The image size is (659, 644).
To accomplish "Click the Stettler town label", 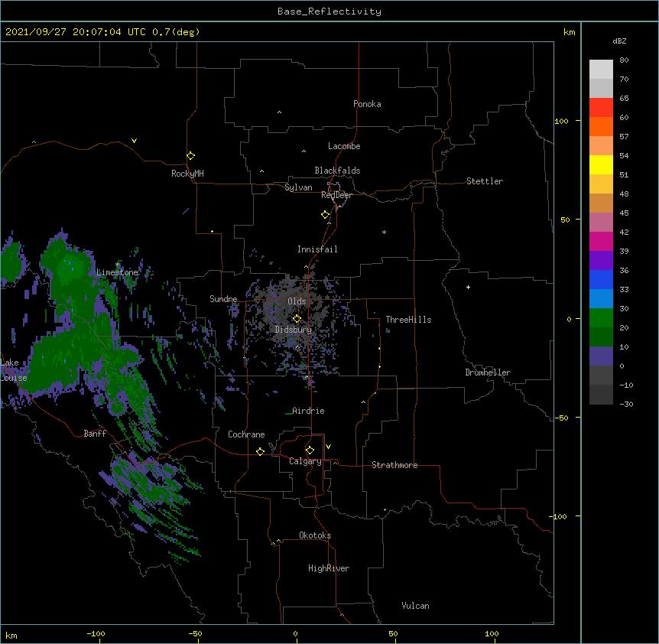I will [x=485, y=181].
